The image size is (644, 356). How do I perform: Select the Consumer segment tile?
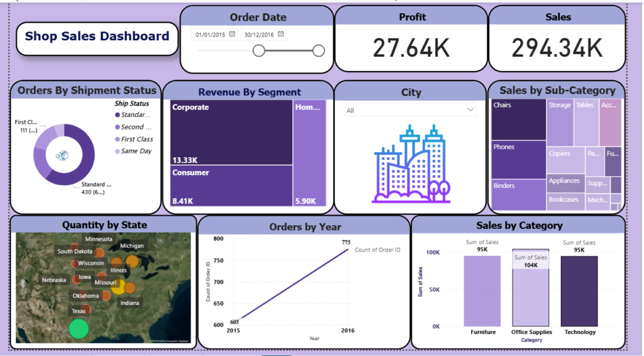click(x=231, y=186)
